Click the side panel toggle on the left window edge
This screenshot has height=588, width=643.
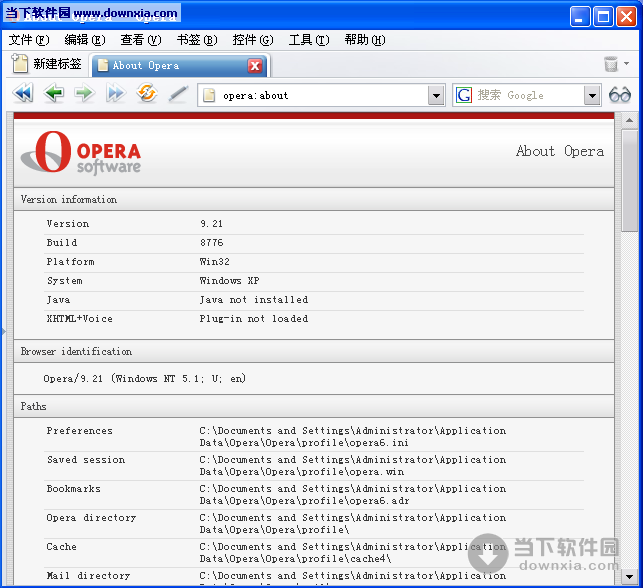[3, 330]
